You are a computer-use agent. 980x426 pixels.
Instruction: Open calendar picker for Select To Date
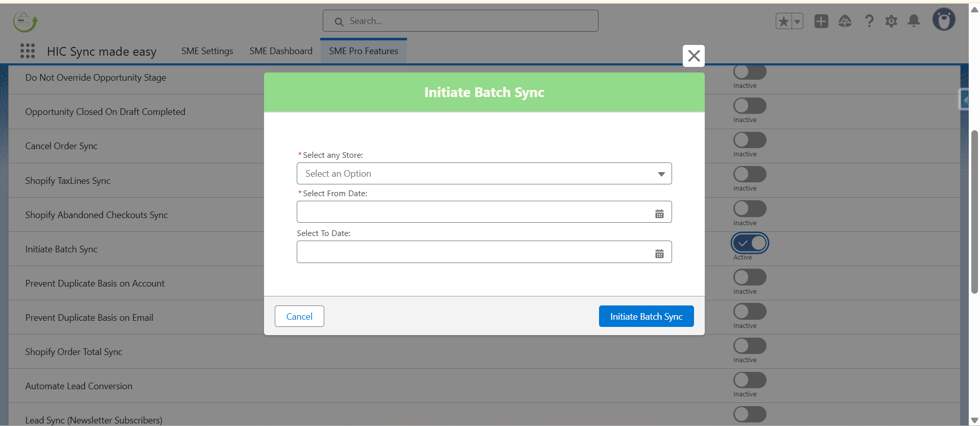coord(659,254)
